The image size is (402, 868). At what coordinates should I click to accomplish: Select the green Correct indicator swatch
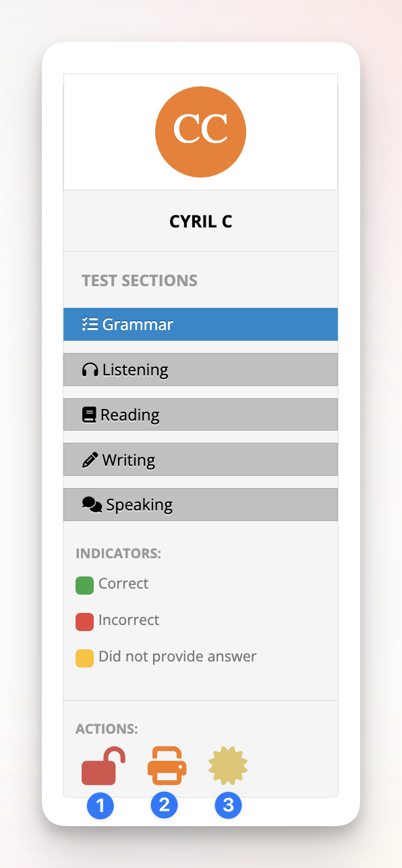coord(84,585)
